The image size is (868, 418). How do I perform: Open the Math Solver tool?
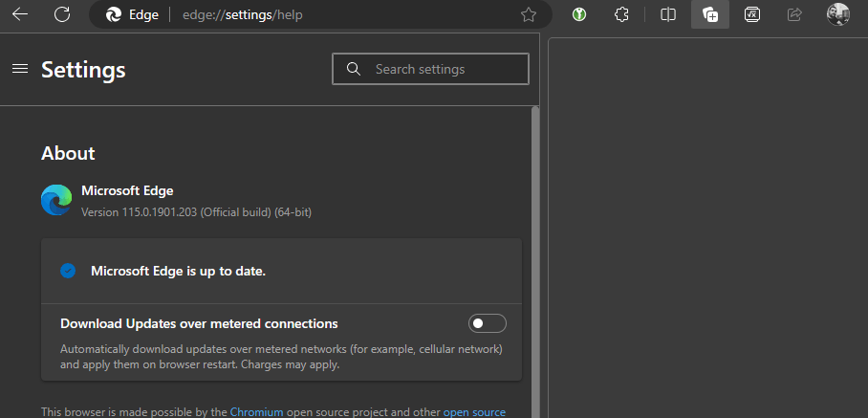click(752, 14)
